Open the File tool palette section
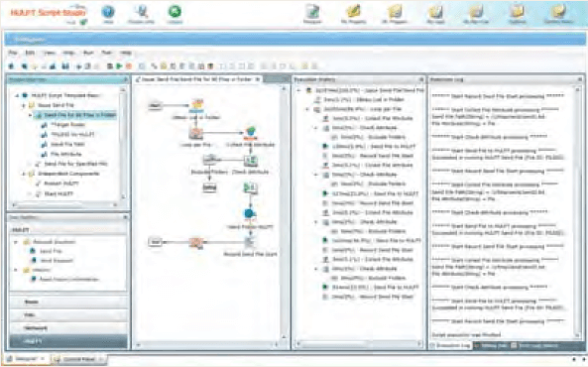This screenshot has height=367, width=588. tap(68, 315)
